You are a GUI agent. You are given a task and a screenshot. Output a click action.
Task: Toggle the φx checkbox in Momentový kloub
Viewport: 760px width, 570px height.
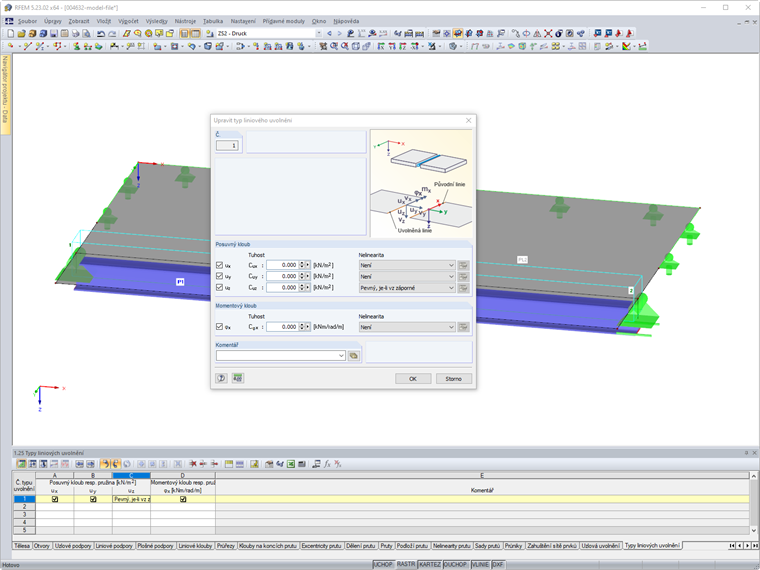pyautogui.click(x=220, y=327)
